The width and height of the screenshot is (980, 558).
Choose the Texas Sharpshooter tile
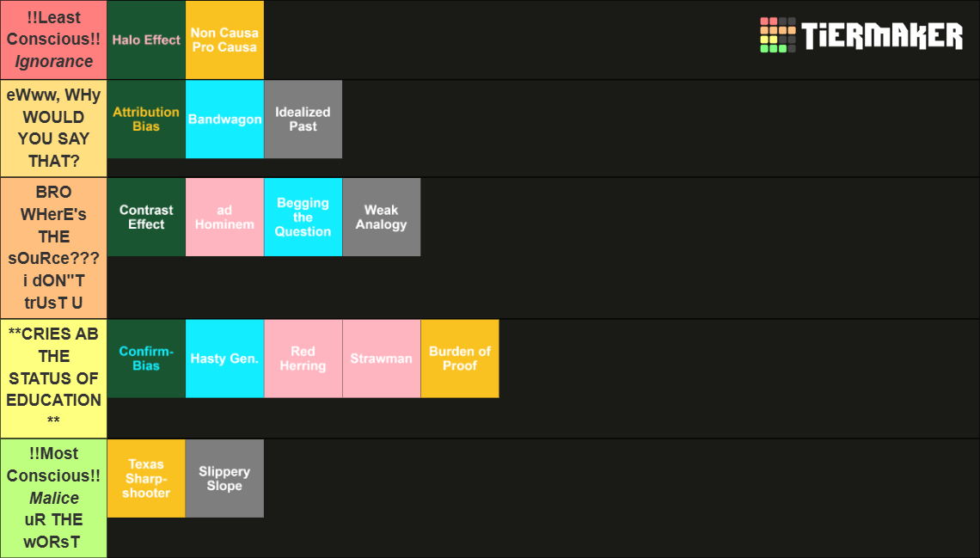[x=146, y=478]
